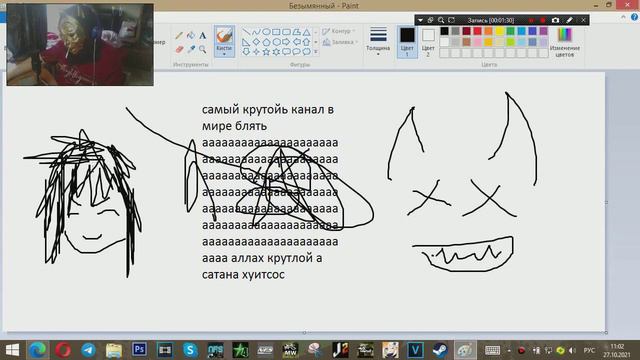Click the recorder screenshot camera icon
This screenshot has height=360, width=640.
click(x=555, y=20)
